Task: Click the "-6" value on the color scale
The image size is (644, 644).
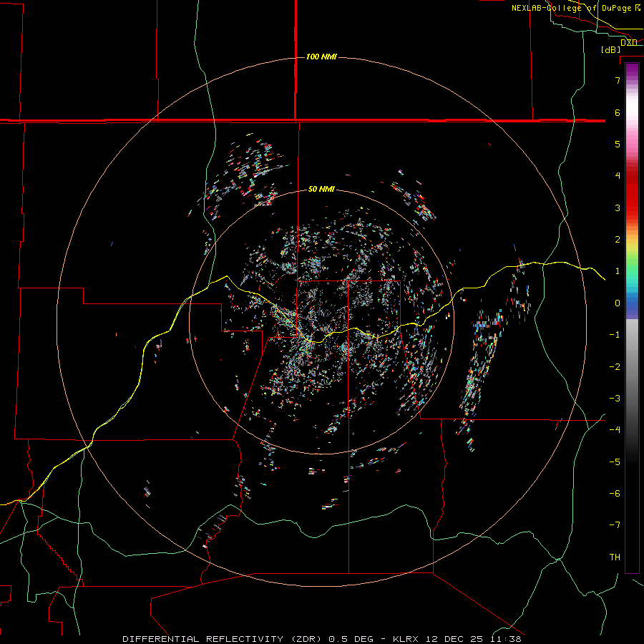Action: click(x=615, y=494)
